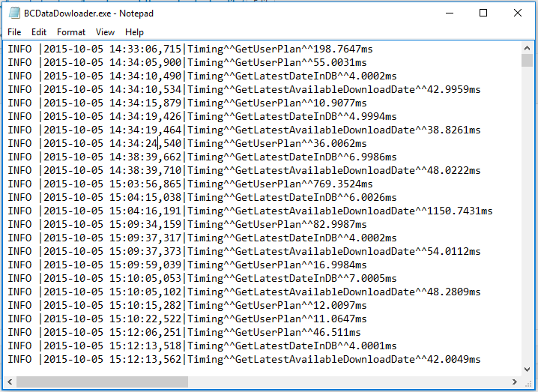Image resolution: width=538 pixels, height=392 pixels.
Task: Close the Notepad window
Action: (x=518, y=13)
